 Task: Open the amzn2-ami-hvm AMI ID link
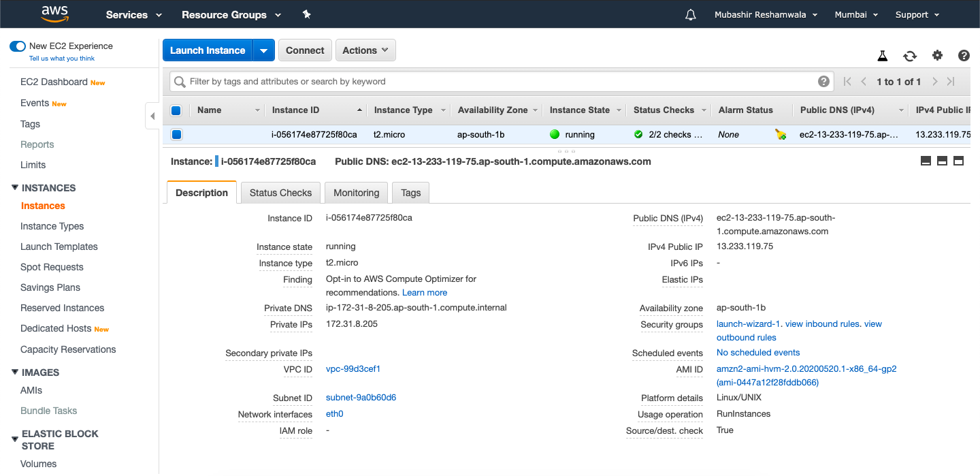(x=806, y=376)
